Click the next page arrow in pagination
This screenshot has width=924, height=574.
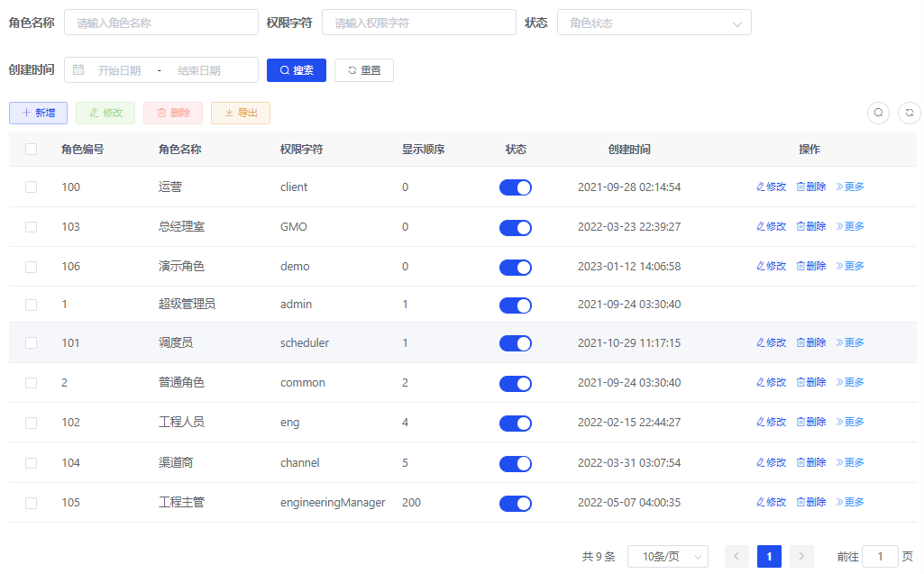pyautogui.click(x=801, y=557)
